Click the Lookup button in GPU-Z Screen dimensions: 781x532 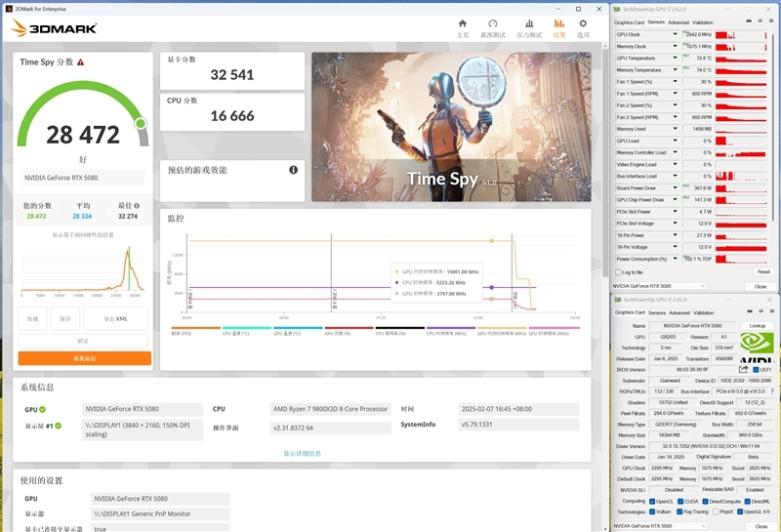[x=757, y=325]
